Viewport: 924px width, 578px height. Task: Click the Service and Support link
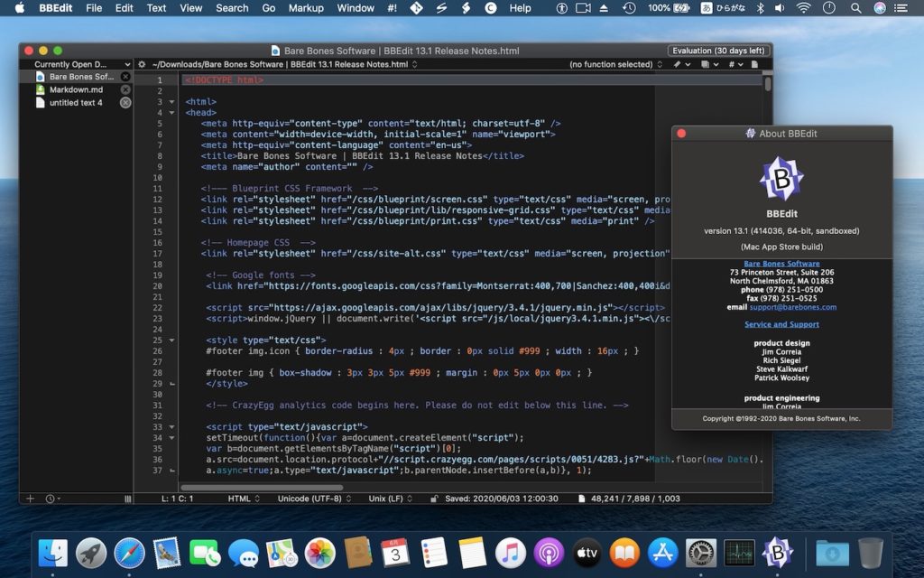coord(781,324)
